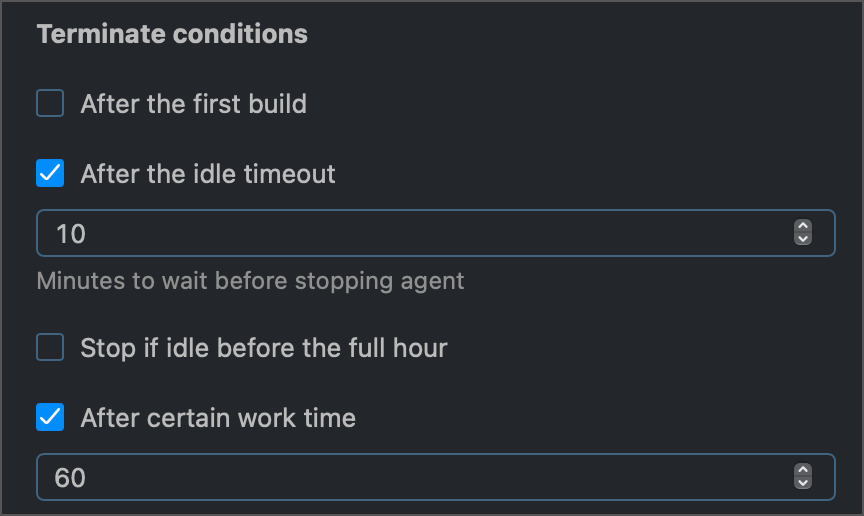
Task: Click the "Minutes to wait before stopping agent" hint
Action: point(250,280)
